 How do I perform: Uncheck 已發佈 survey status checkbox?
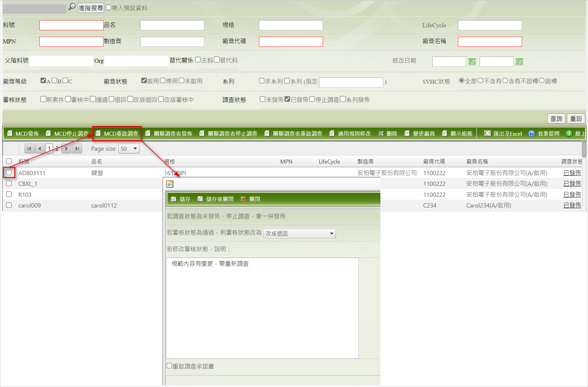pos(287,99)
